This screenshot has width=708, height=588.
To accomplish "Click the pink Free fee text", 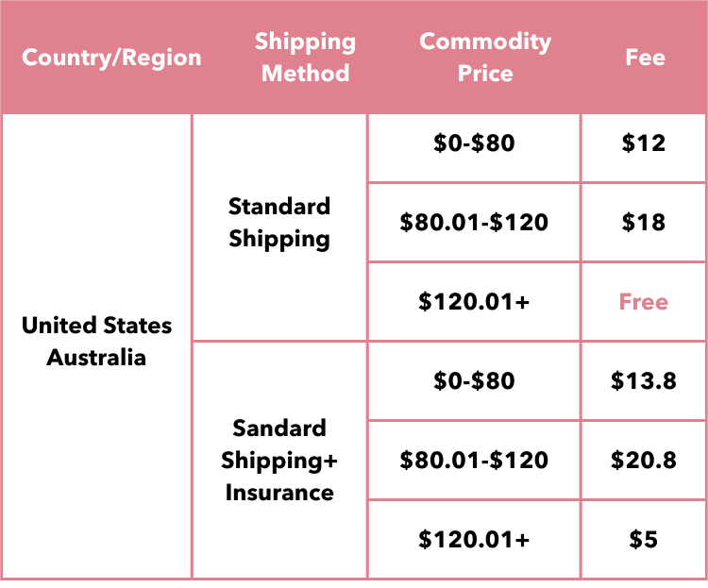I will (x=644, y=302).
